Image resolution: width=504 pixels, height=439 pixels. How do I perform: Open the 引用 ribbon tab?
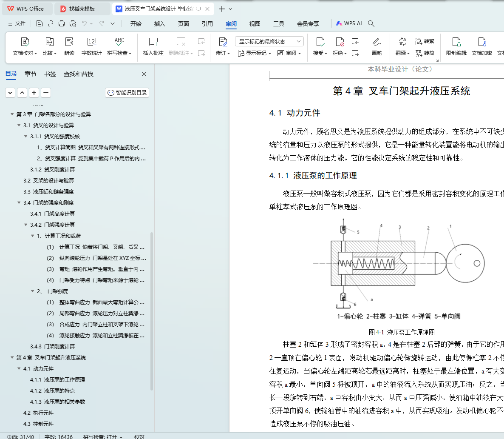207,24
